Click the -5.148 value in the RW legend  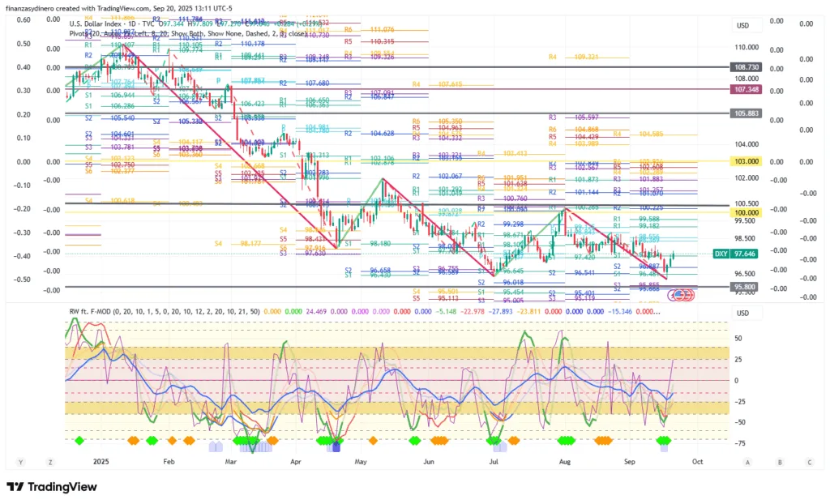pos(446,311)
